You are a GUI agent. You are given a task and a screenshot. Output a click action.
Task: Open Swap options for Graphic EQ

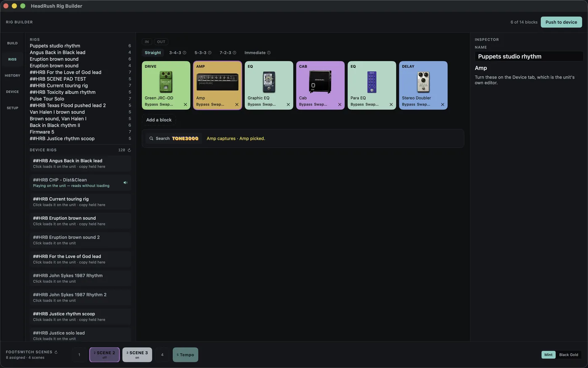269,105
